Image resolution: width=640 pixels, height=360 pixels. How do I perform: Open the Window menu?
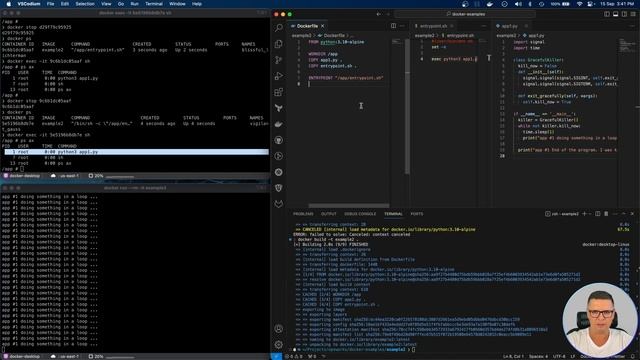[x=177, y=4]
